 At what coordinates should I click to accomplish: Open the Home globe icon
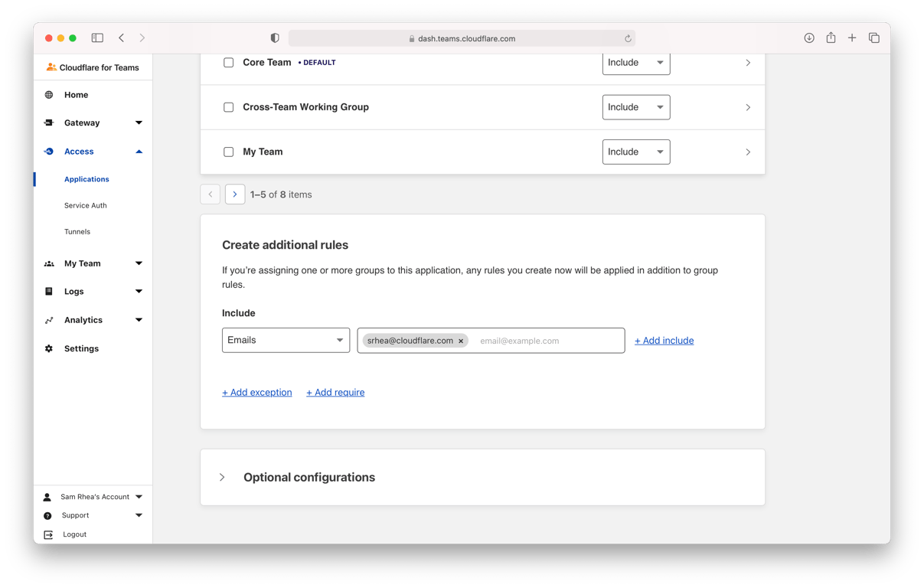coord(49,95)
